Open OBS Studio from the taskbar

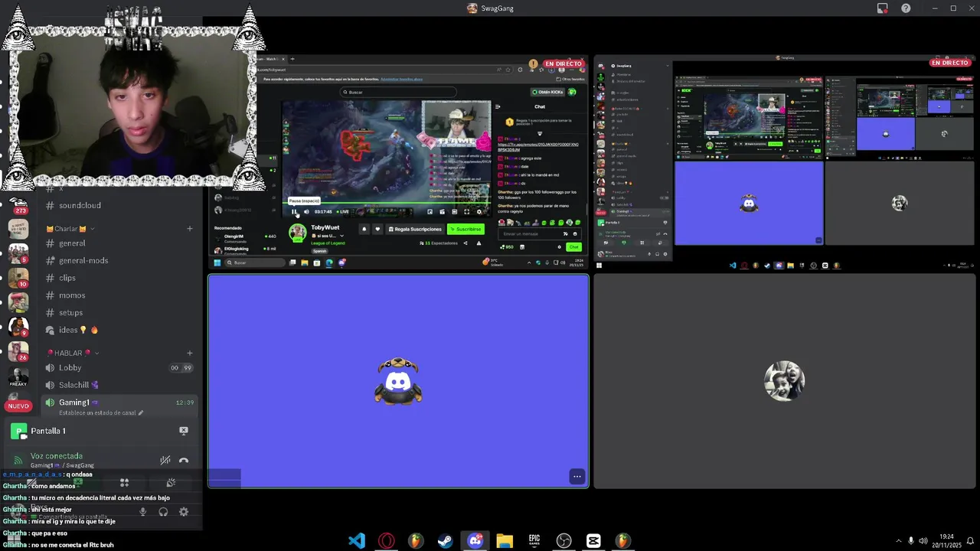tap(563, 541)
